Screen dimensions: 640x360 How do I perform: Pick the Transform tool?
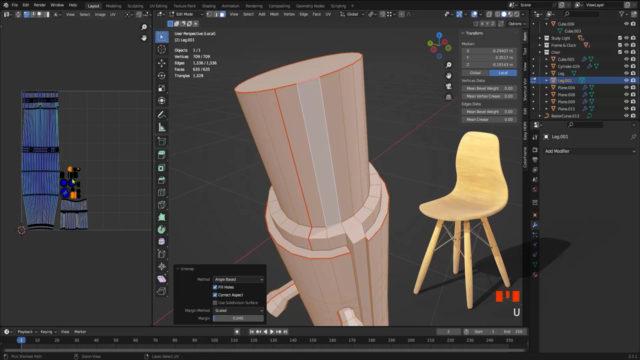tap(162, 100)
